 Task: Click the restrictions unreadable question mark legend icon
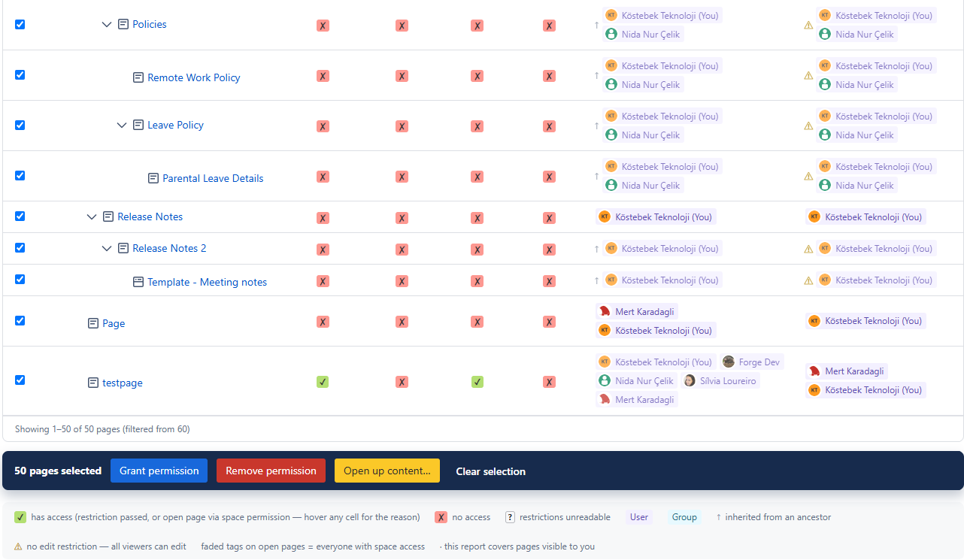pos(510,517)
